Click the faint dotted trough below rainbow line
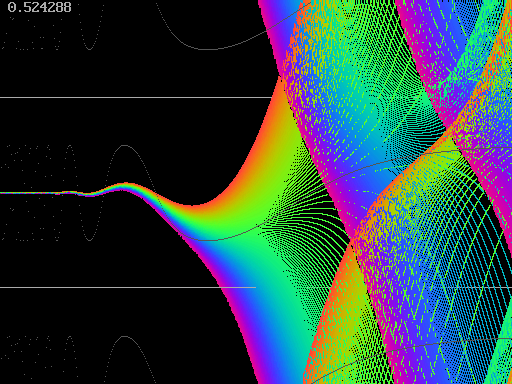 click(x=89, y=238)
